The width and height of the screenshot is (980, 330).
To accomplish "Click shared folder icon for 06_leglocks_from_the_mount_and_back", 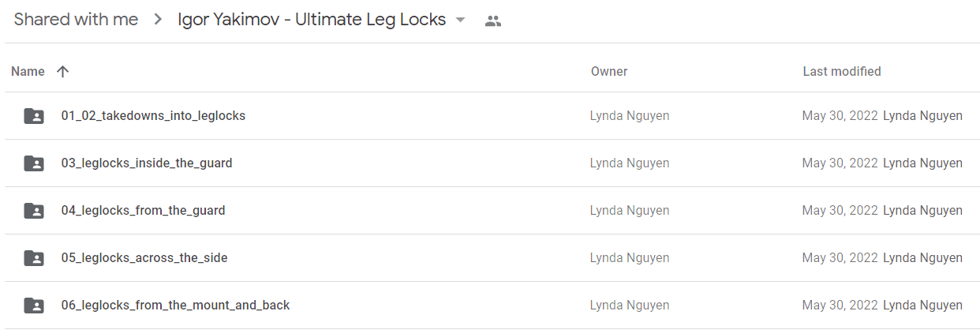I will (x=34, y=306).
